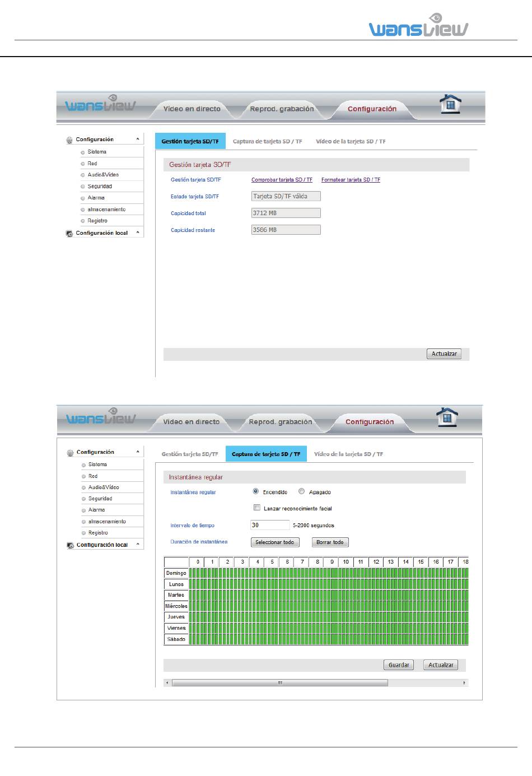Viewport: 532px width, 776px height.
Task: Click Seleccionar todo button
Action: coord(274,542)
